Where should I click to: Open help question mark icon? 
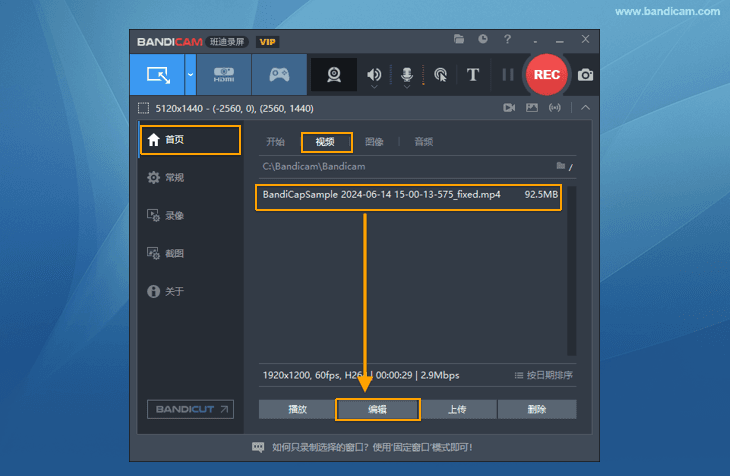tap(507, 39)
